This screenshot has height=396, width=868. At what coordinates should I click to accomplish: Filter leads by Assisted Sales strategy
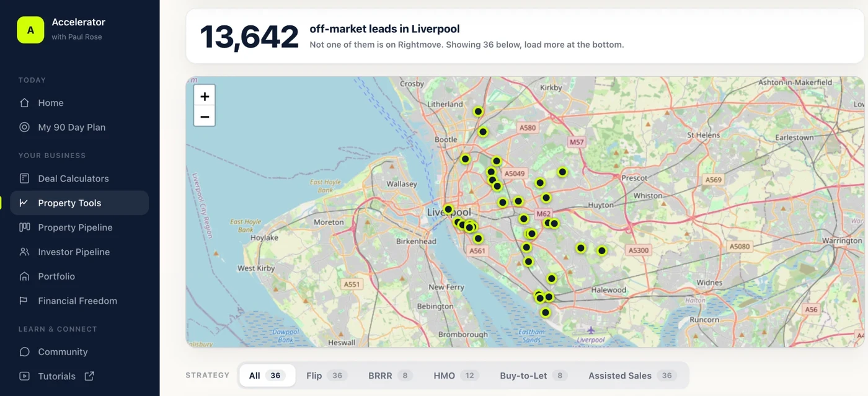click(x=632, y=376)
